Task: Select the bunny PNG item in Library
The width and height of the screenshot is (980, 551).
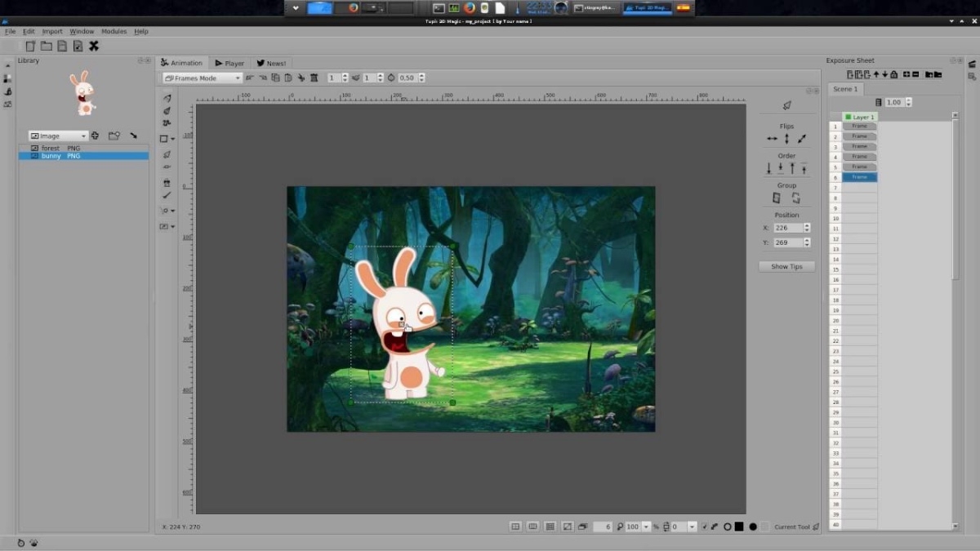Action: (x=83, y=155)
